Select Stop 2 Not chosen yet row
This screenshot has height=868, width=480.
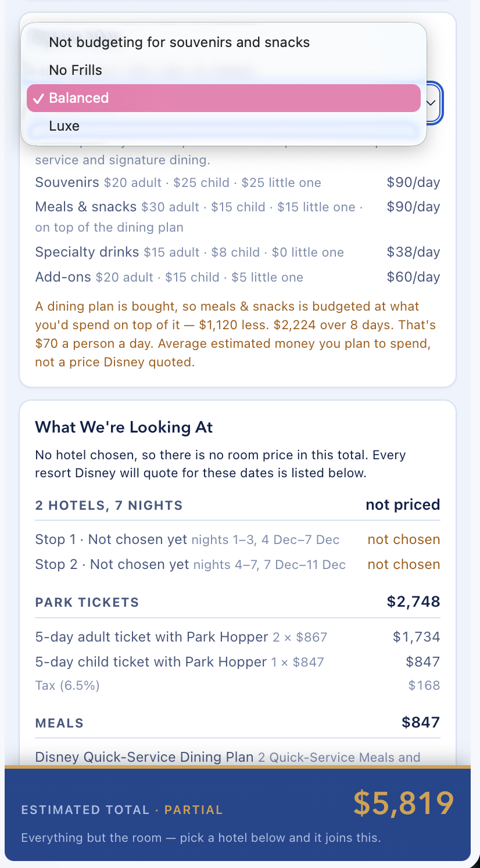[238, 564]
